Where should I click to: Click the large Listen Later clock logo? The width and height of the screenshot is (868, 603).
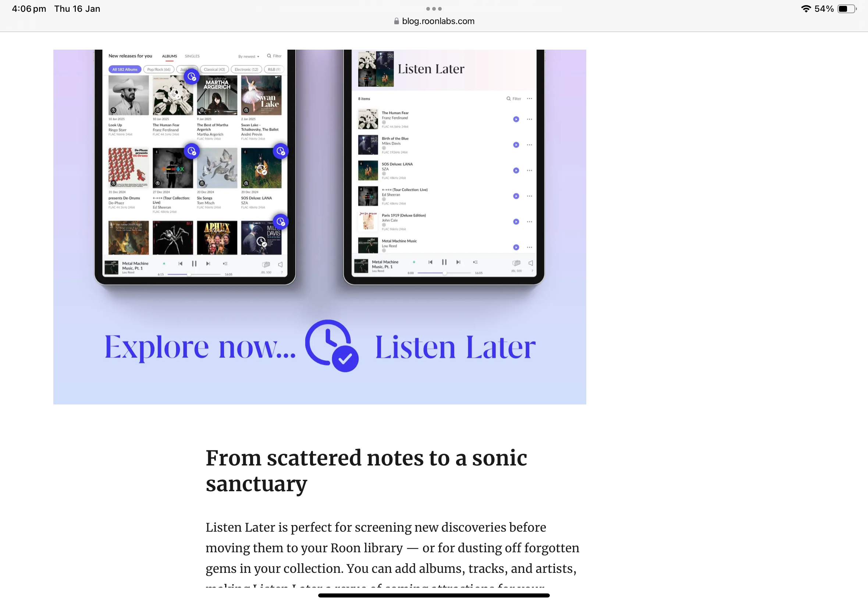coord(332,345)
